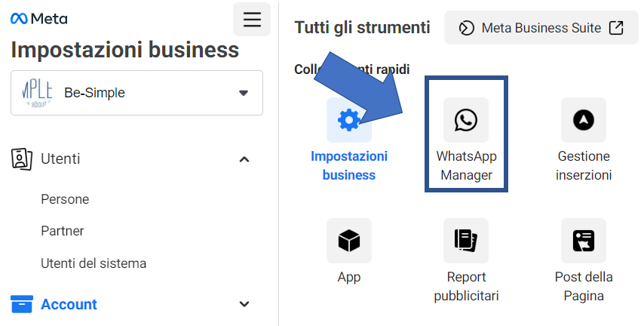This screenshot has height=326, width=644.
Task: Click the Account menu label
Action: (69, 304)
